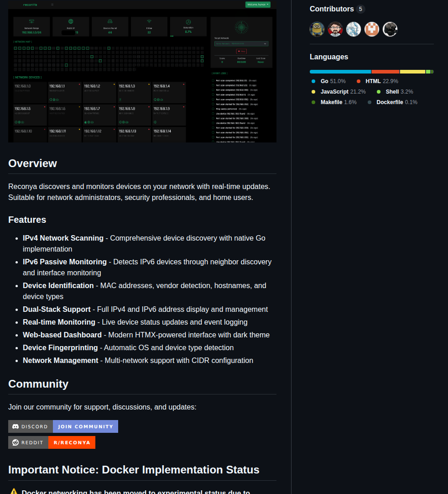Viewport: 448px width, 494px height.
Task: Click the Features heading
Action: click(27, 220)
